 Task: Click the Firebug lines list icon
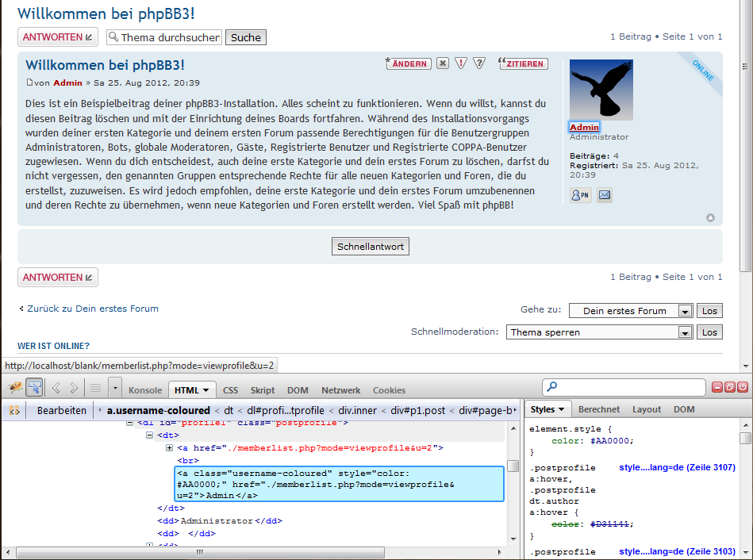point(95,388)
